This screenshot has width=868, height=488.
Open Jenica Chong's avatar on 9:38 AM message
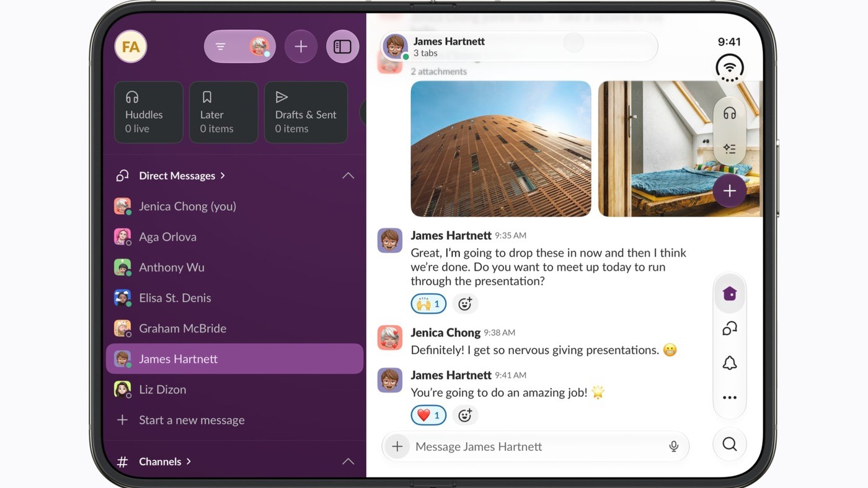[x=390, y=337]
